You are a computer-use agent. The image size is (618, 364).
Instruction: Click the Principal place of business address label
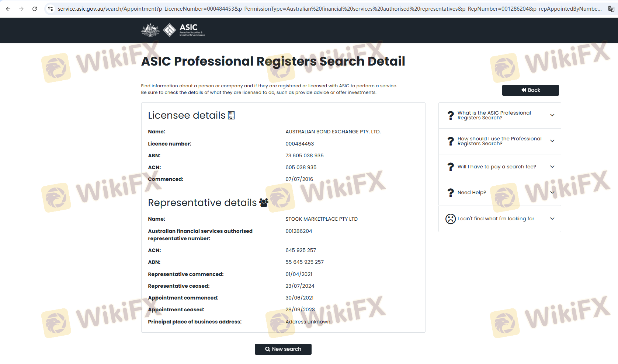pos(195,322)
